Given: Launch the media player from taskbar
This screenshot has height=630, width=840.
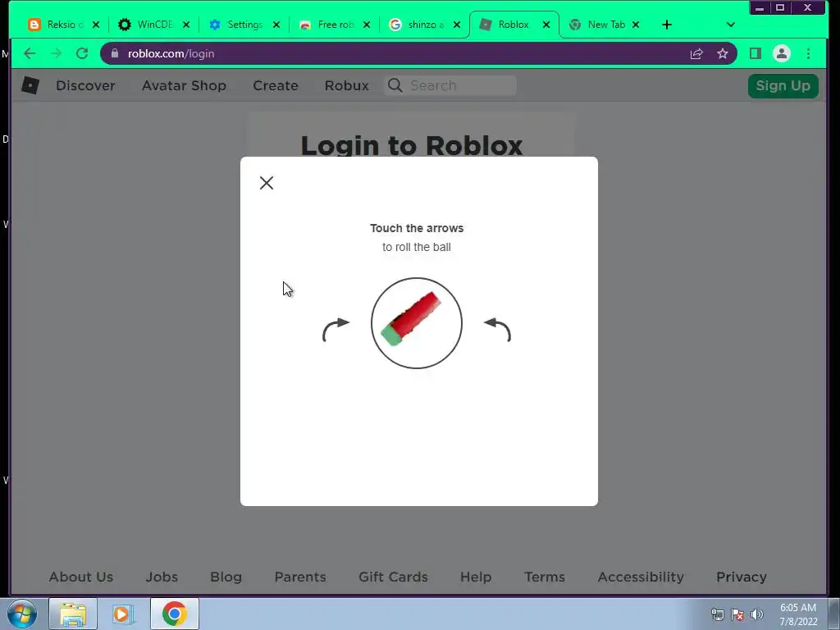Looking at the screenshot, I should pyautogui.click(x=123, y=614).
